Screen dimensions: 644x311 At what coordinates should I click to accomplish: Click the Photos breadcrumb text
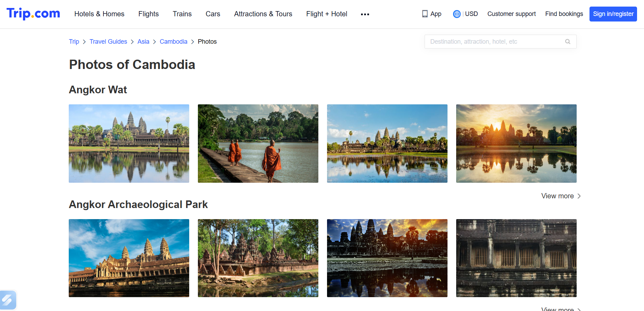207,42
